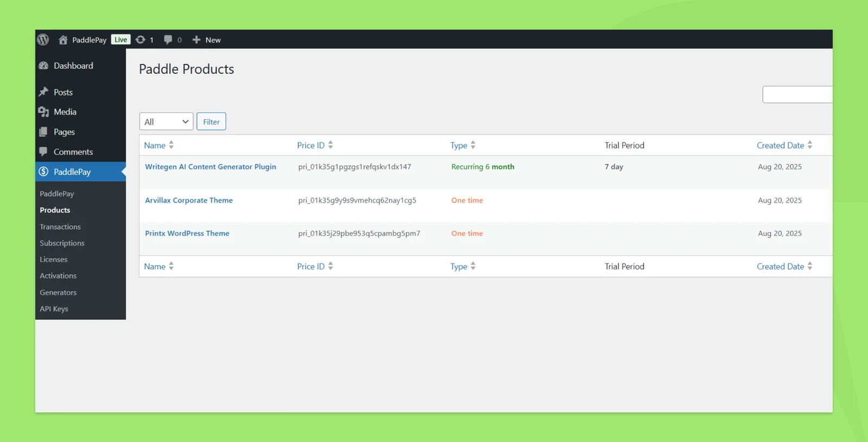Open Writegen AI Content Generator Plugin link
The height and width of the screenshot is (442, 868).
pos(210,167)
